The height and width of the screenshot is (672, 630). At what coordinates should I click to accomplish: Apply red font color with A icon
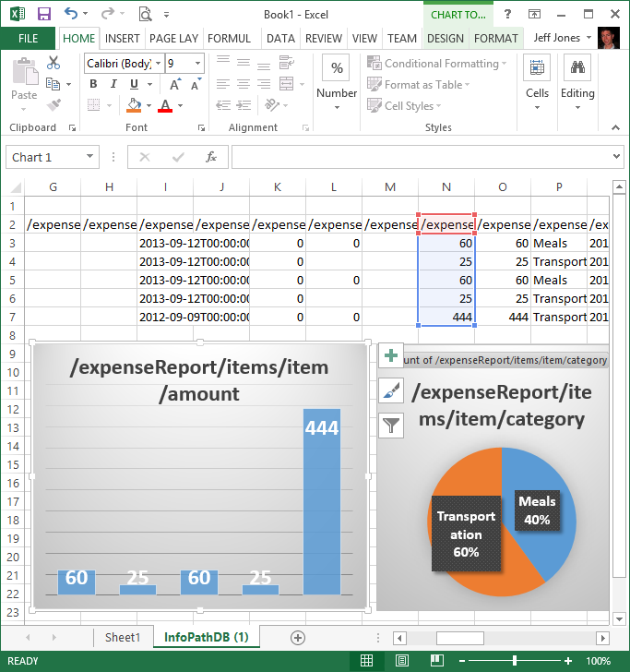(165, 105)
